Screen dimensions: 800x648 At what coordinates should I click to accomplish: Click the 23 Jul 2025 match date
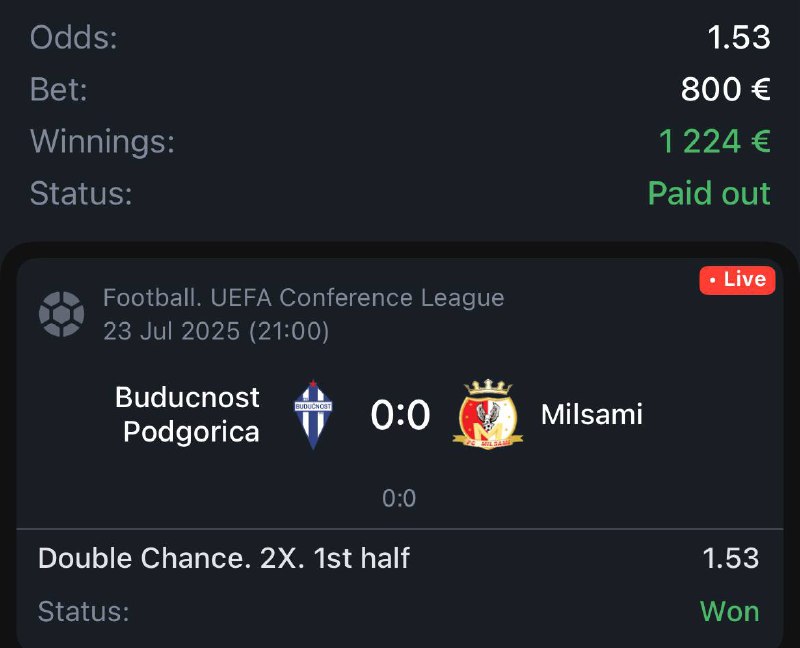coord(216,331)
